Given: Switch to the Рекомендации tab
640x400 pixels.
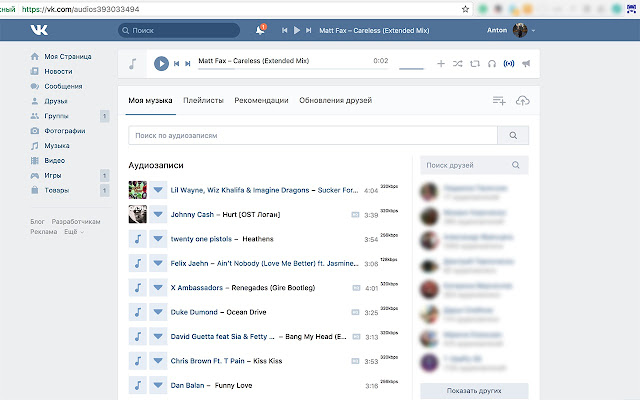Looking at the screenshot, I should [x=261, y=100].
